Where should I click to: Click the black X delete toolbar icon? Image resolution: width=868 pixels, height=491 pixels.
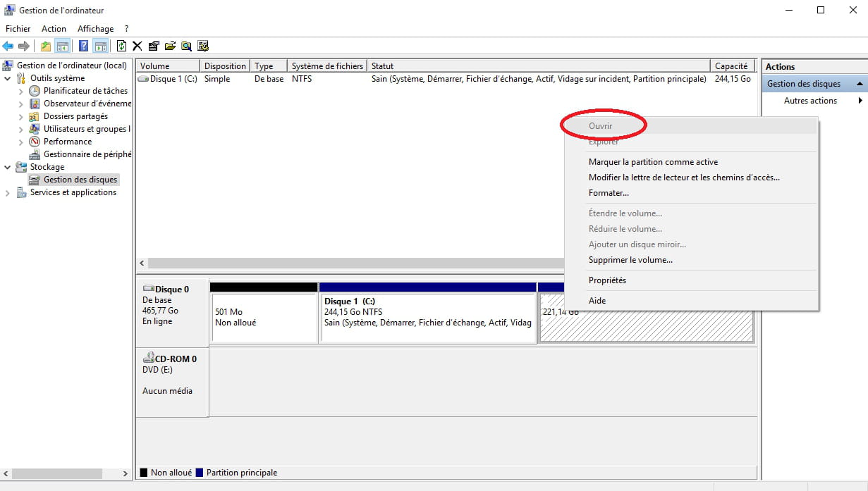(x=137, y=46)
